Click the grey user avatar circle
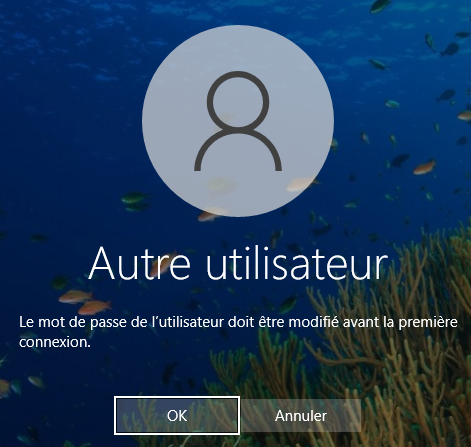471x447 pixels. pos(238,121)
